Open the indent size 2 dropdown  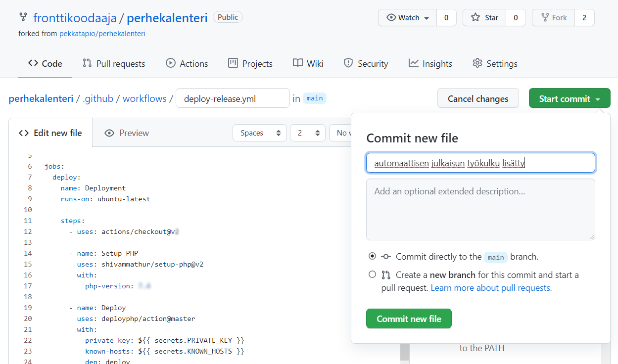(x=307, y=133)
